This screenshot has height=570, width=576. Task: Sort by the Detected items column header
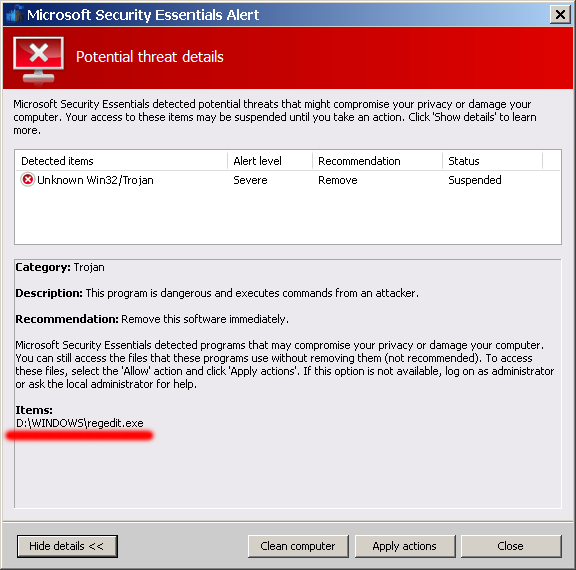[x=121, y=161]
